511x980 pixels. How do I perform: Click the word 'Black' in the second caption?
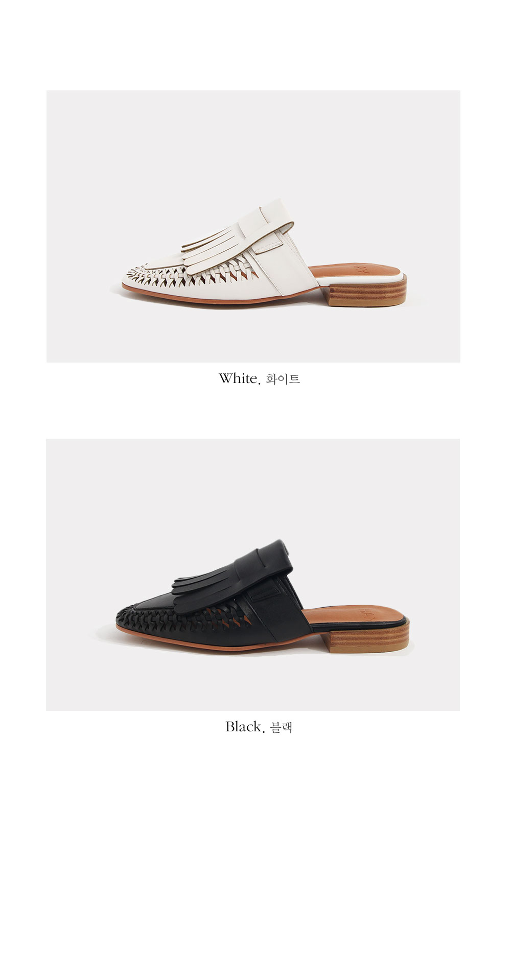(244, 727)
